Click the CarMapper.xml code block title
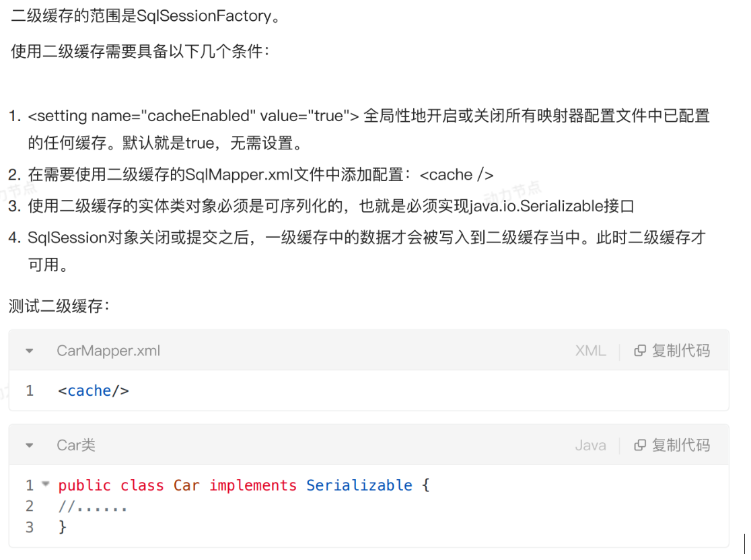Viewport: 751px width, 560px height. [108, 351]
